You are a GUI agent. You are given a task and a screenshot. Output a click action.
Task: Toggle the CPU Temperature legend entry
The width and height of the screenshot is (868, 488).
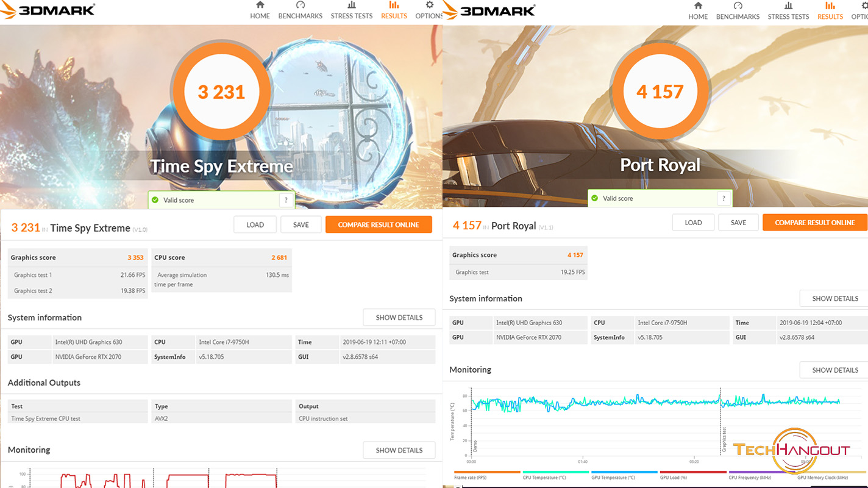click(555, 476)
